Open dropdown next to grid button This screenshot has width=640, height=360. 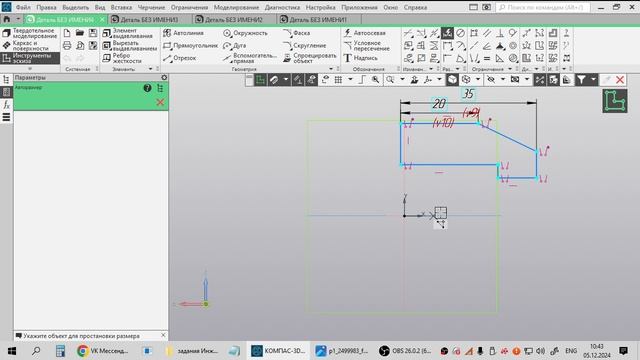[x=350, y=80]
